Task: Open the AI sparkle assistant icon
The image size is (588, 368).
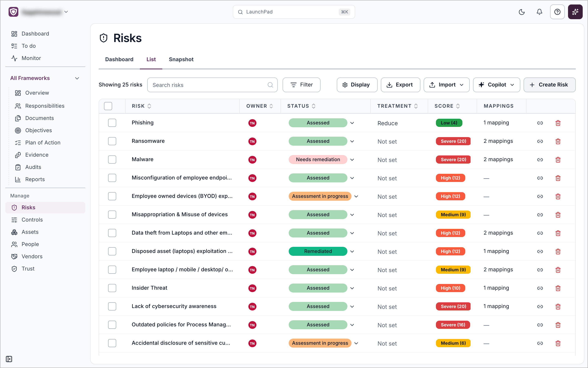Action: tap(575, 12)
